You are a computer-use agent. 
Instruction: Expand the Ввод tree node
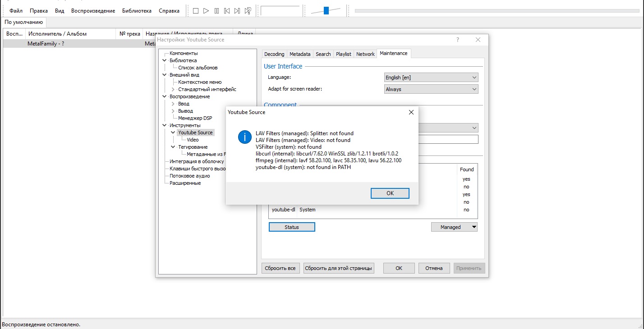(x=173, y=104)
